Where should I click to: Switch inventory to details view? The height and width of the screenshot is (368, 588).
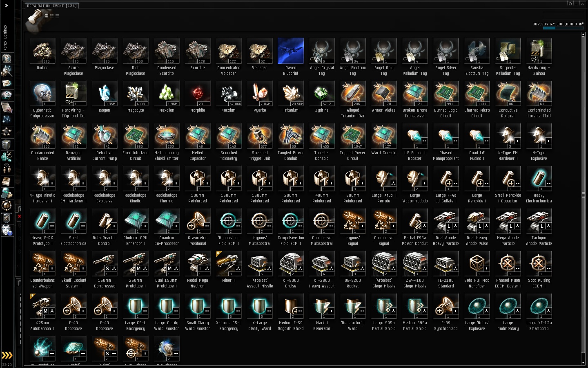coord(52,16)
